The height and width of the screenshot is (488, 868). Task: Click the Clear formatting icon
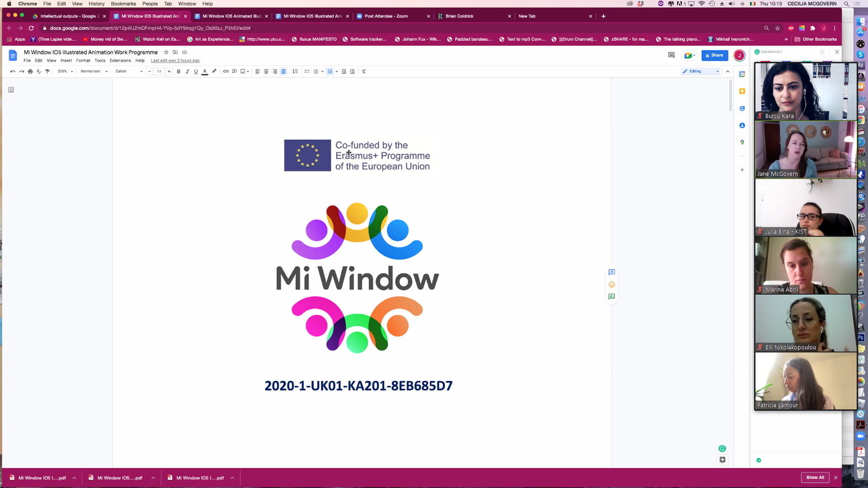[364, 71]
